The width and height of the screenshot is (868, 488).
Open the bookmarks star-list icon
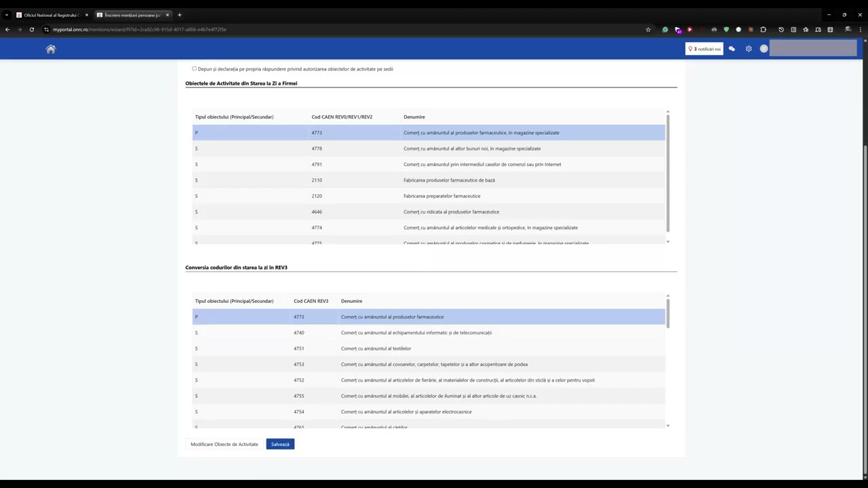pyautogui.click(x=806, y=29)
